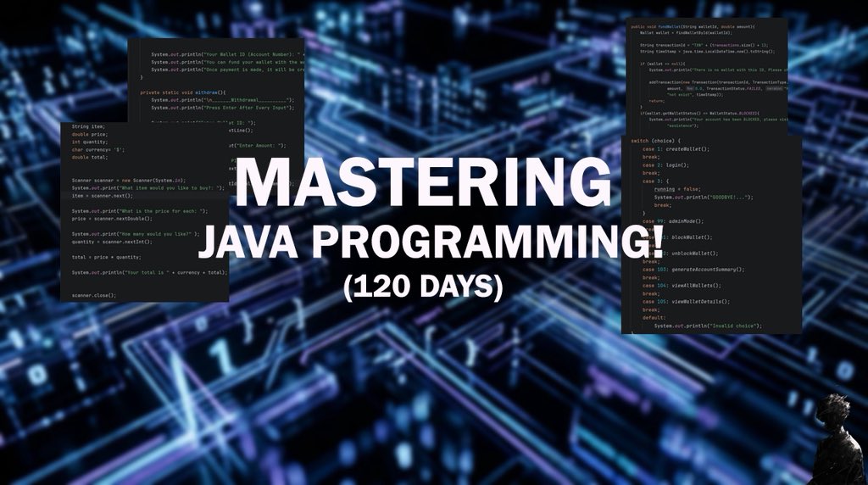Click the 'double price;' declaration

[x=89, y=135]
